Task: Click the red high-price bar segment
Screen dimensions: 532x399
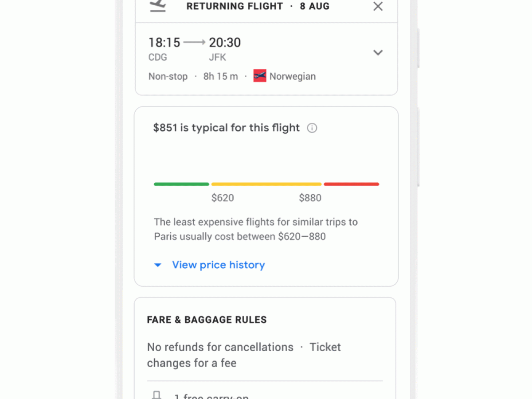Action: (351, 184)
